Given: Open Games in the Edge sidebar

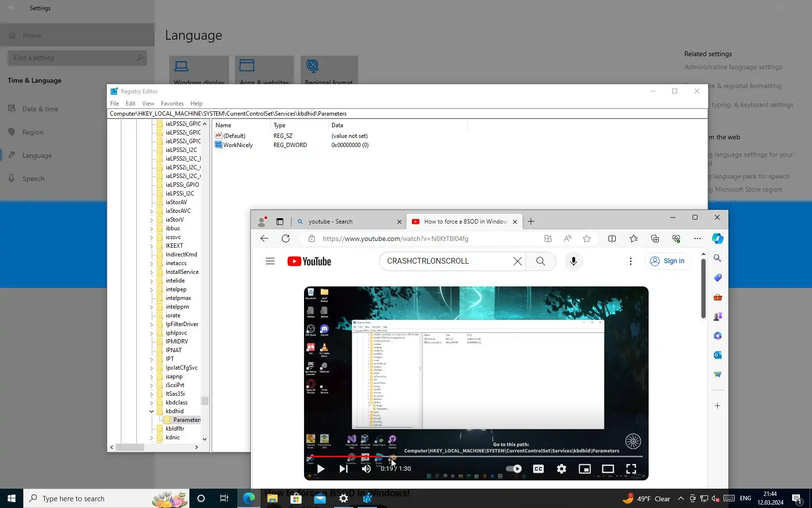Looking at the screenshot, I should point(718,316).
